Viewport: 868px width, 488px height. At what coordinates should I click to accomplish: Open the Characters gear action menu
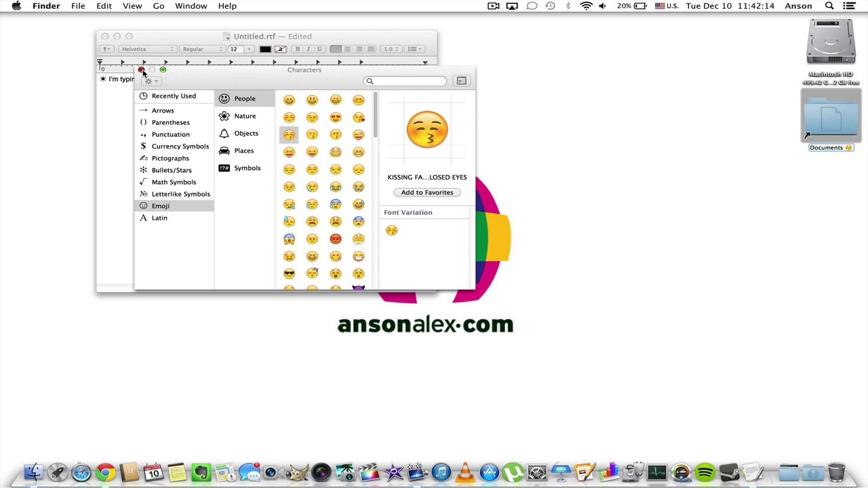151,81
